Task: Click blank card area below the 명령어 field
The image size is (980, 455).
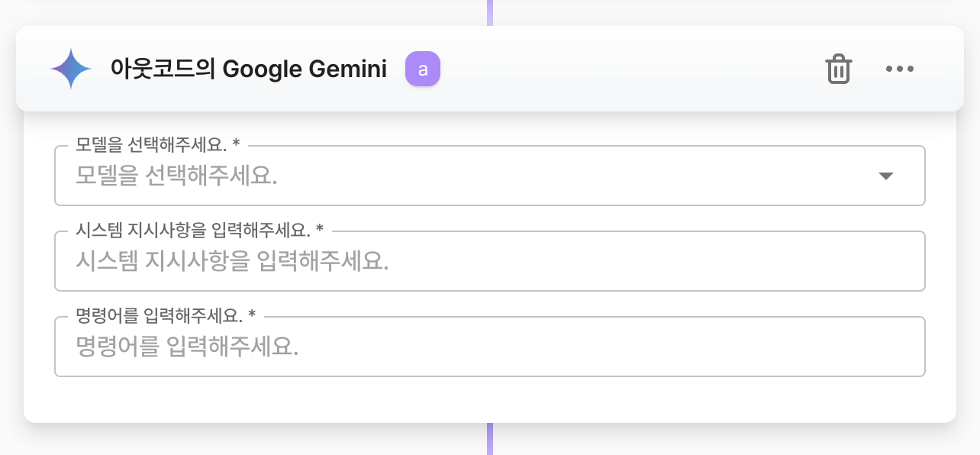Action: 488,399
